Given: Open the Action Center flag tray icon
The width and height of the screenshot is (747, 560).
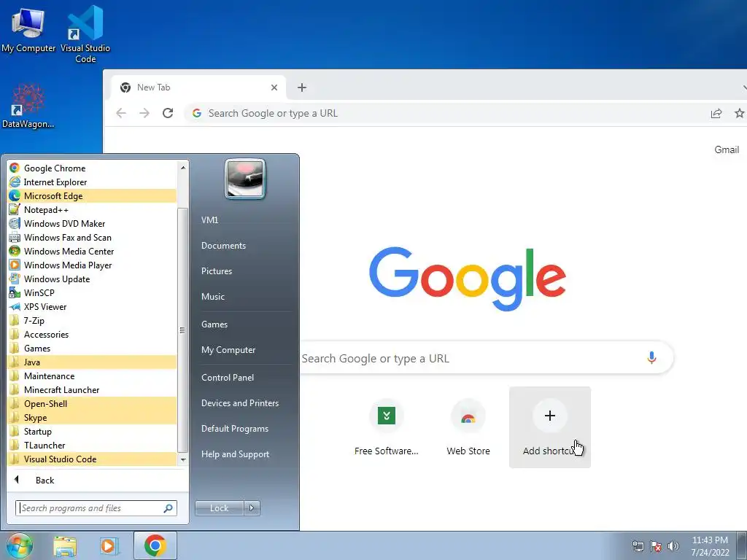Looking at the screenshot, I should click(656, 546).
